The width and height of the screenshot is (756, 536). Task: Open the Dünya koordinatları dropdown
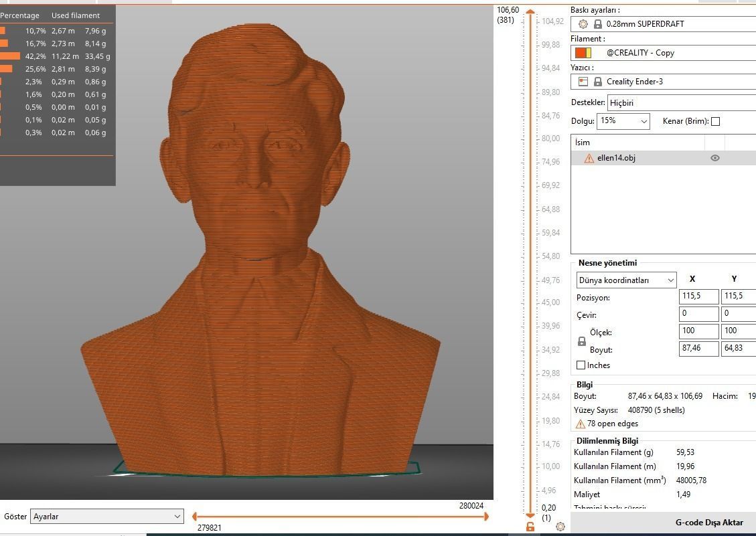pos(626,280)
